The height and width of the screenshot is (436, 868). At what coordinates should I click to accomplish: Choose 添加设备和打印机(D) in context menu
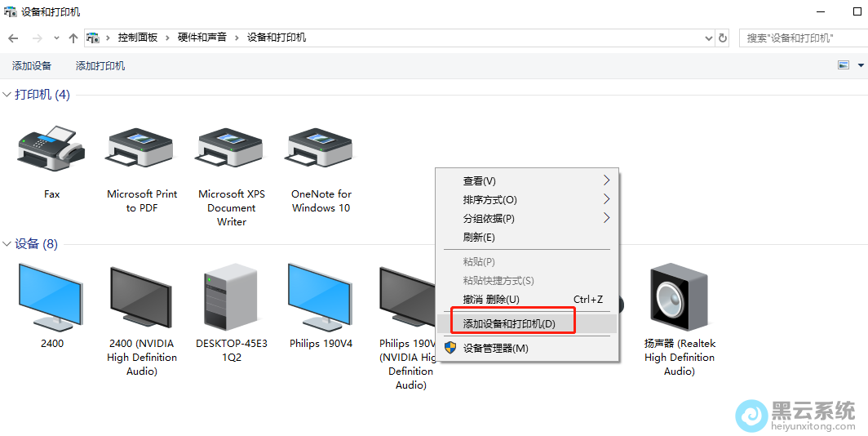[509, 323]
